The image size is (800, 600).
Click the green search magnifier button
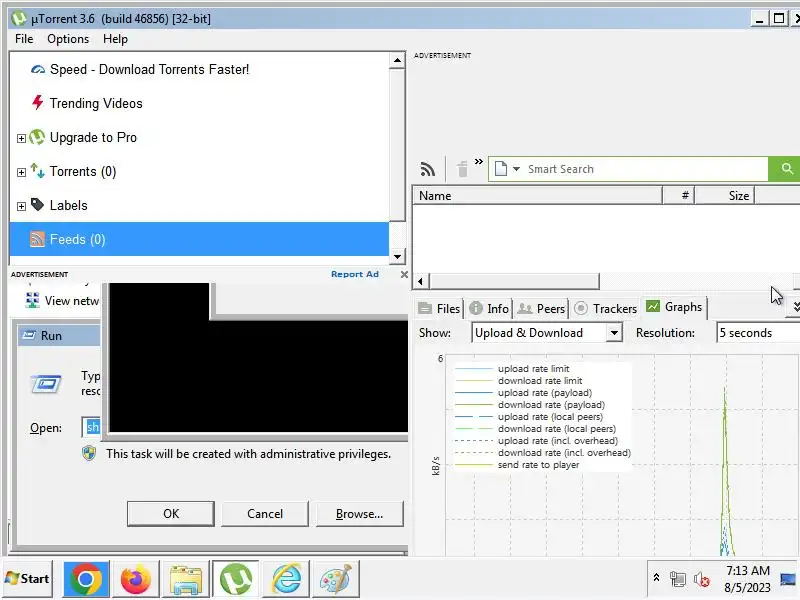(x=786, y=169)
